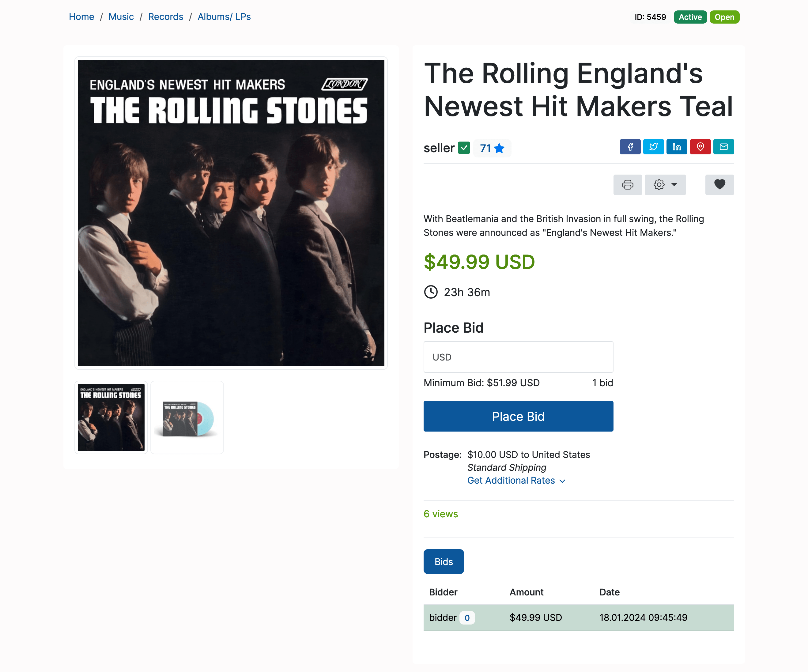This screenshot has width=808, height=672.
Task: Go to Records breadcrumb
Action: (165, 17)
